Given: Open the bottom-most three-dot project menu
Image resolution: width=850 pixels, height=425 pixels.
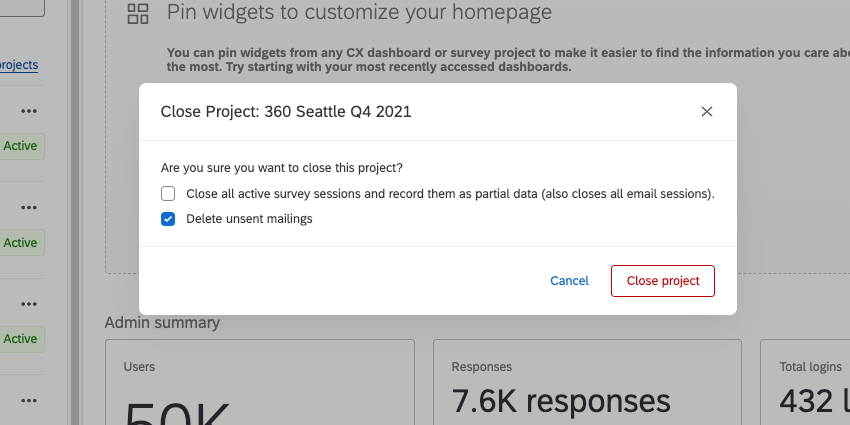Looking at the screenshot, I should (29, 400).
